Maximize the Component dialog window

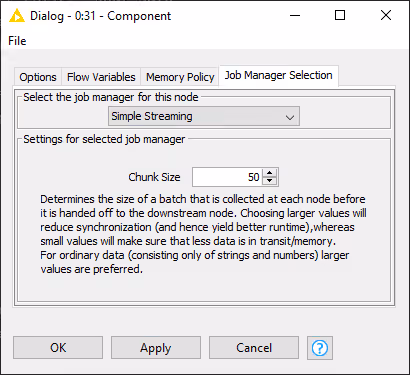click(x=340, y=15)
